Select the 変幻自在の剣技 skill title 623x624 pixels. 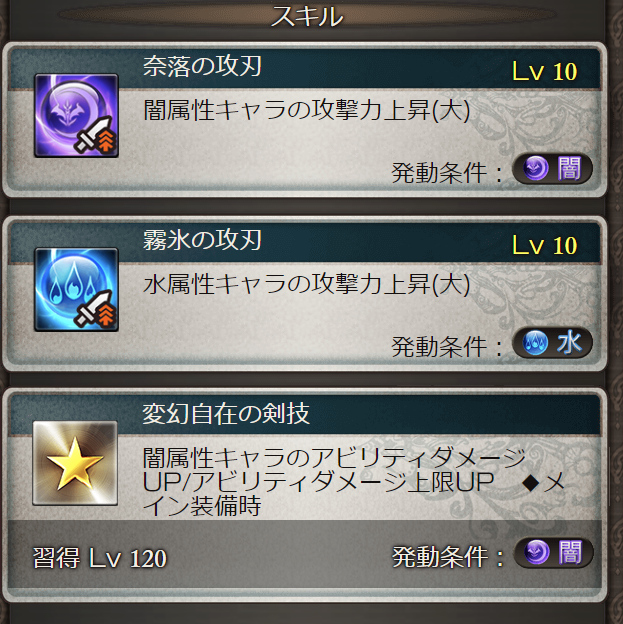click(x=226, y=414)
